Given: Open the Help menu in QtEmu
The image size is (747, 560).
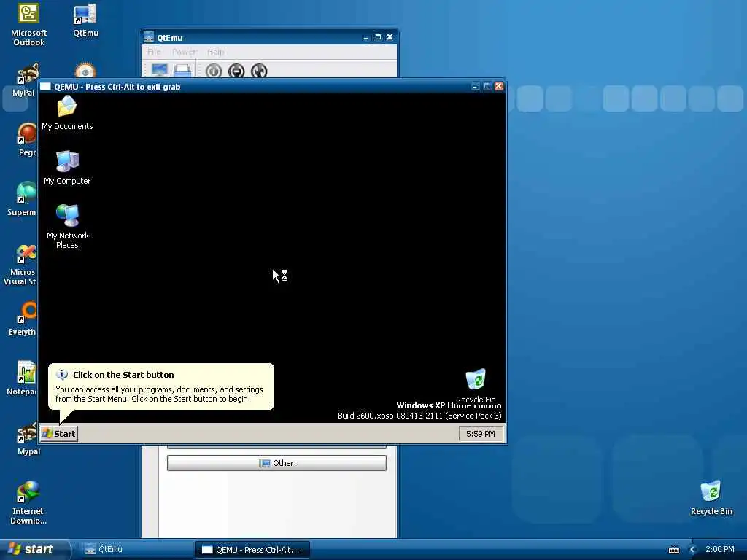Looking at the screenshot, I should click(x=216, y=52).
